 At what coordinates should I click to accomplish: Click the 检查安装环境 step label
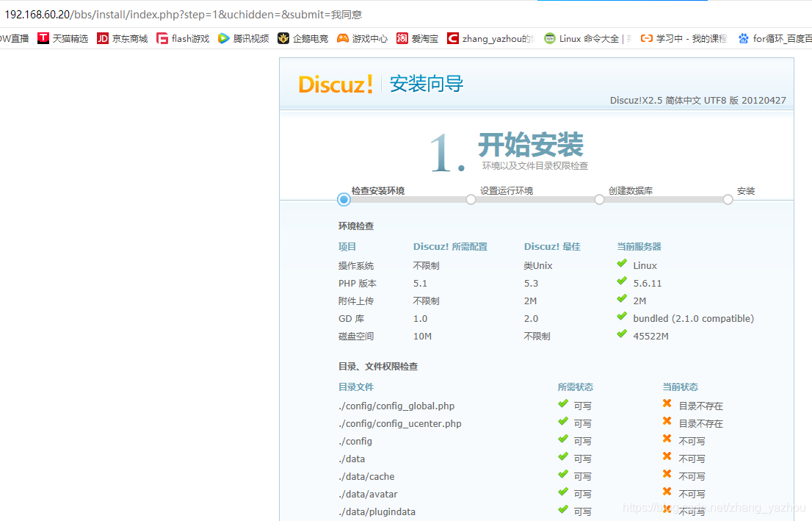click(x=378, y=191)
